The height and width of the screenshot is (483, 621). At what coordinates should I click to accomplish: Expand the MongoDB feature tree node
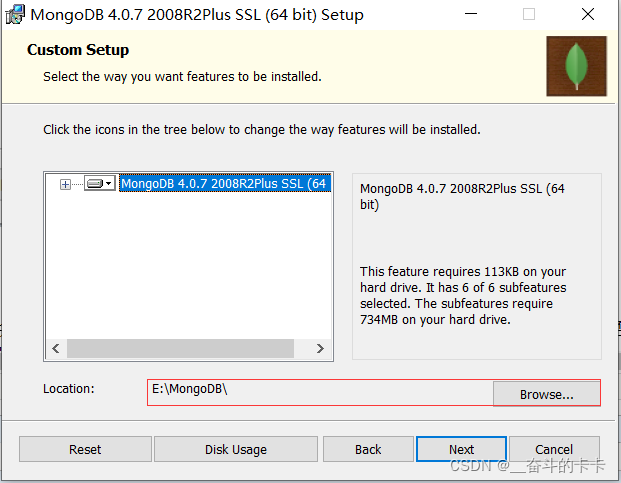tap(66, 184)
